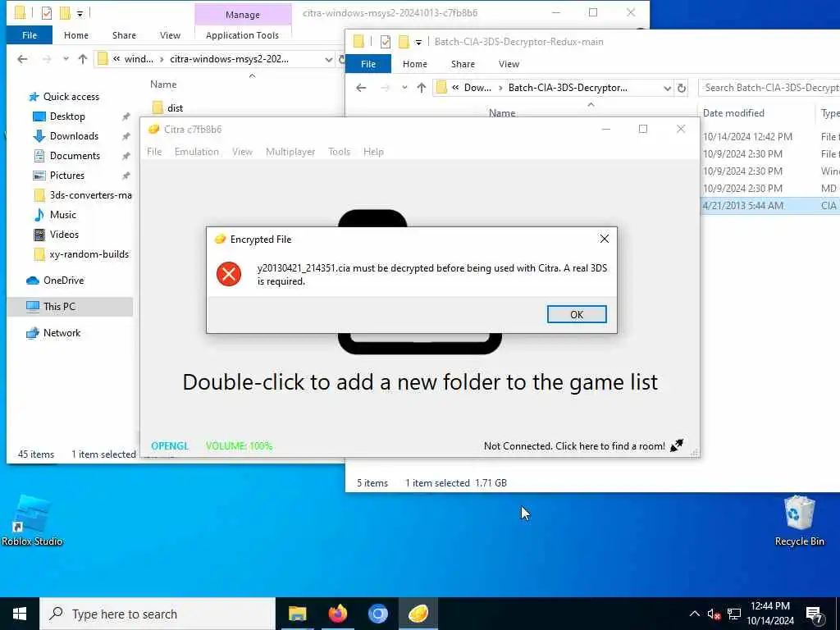Go up one level in Batch-CIA-3DS-Decryptor window
This screenshot has height=630, width=840.
[x=422, y=87]
